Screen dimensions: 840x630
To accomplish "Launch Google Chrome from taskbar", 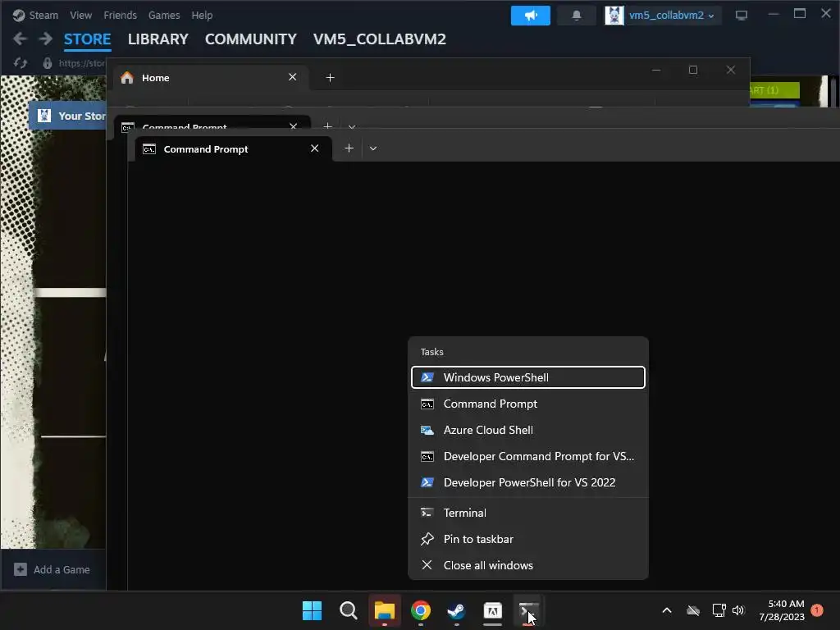I will (421, 610).
